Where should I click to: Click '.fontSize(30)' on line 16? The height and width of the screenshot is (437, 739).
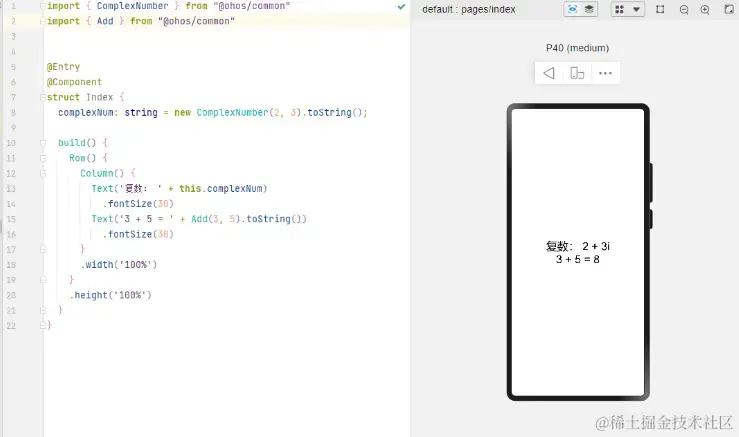point(138,234)
